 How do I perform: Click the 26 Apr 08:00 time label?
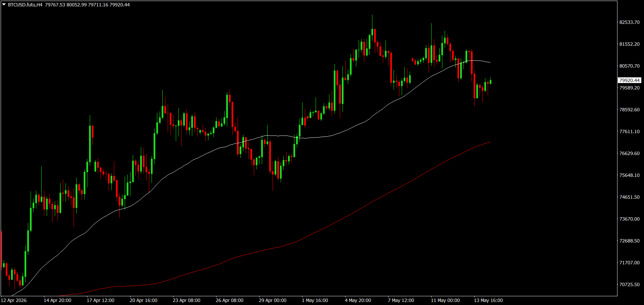(x=230, y=300)
